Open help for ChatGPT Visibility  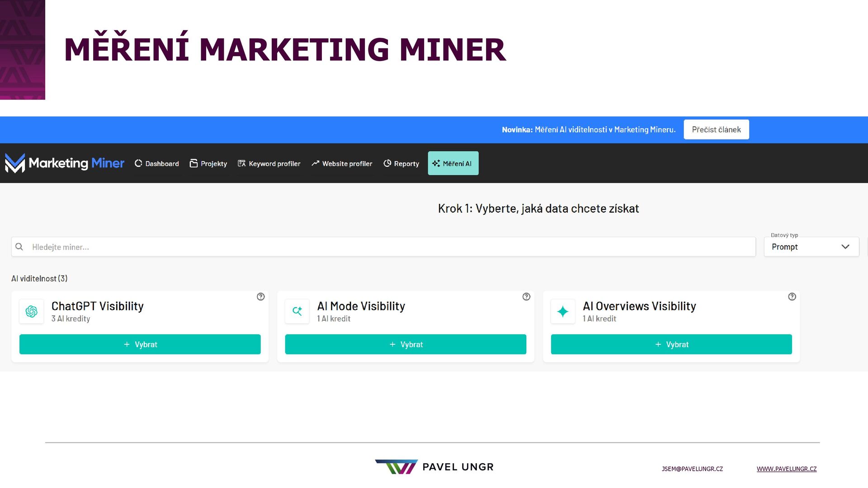coord(260,297)
